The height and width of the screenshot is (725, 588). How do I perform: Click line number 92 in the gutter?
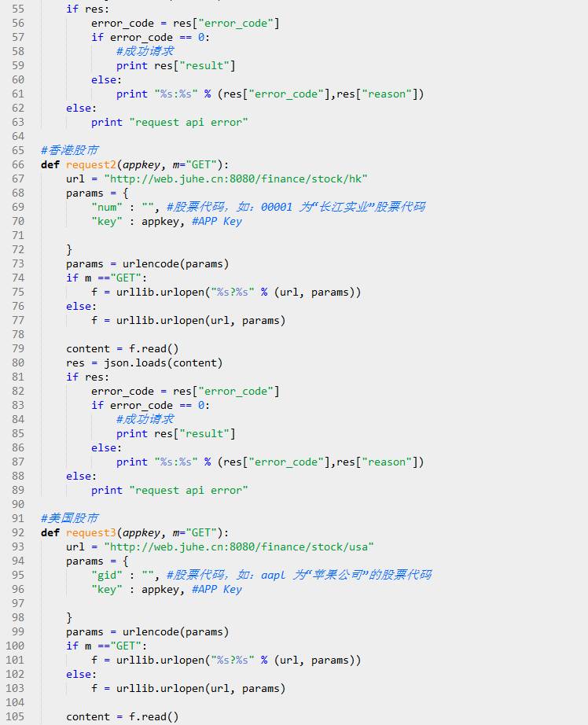pyautogui.click(x=17, y=532)
